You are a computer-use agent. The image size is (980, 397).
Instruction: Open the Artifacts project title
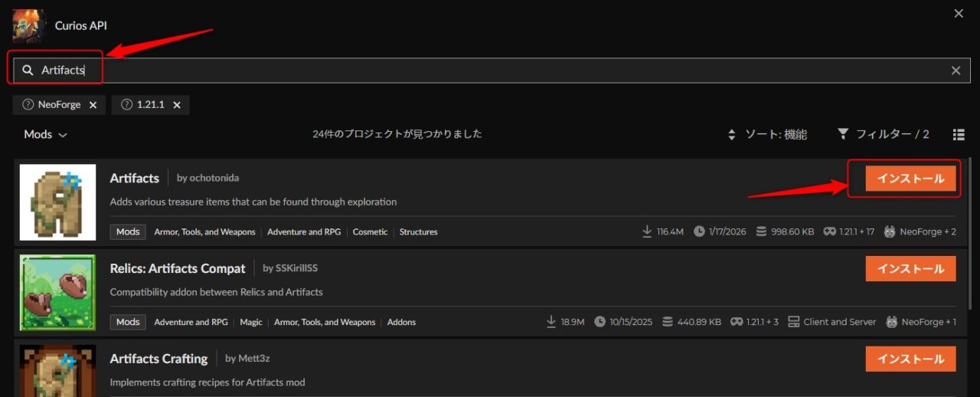pos(135,178)
